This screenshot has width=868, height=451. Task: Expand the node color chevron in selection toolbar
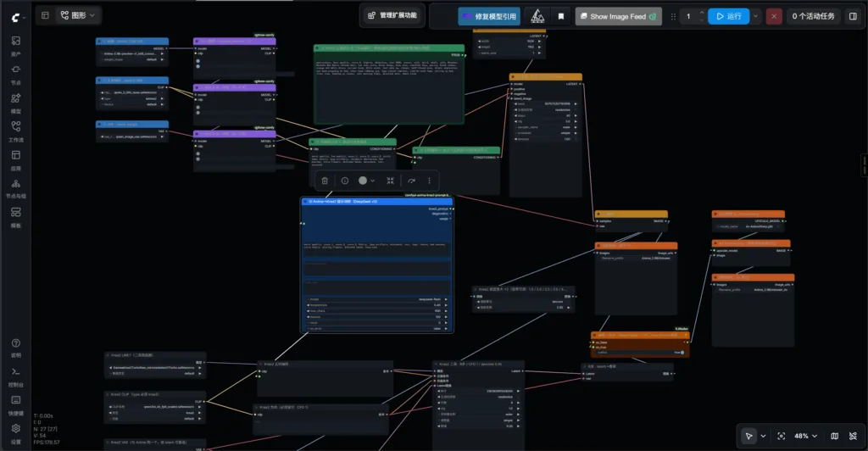tap(373, 181)
